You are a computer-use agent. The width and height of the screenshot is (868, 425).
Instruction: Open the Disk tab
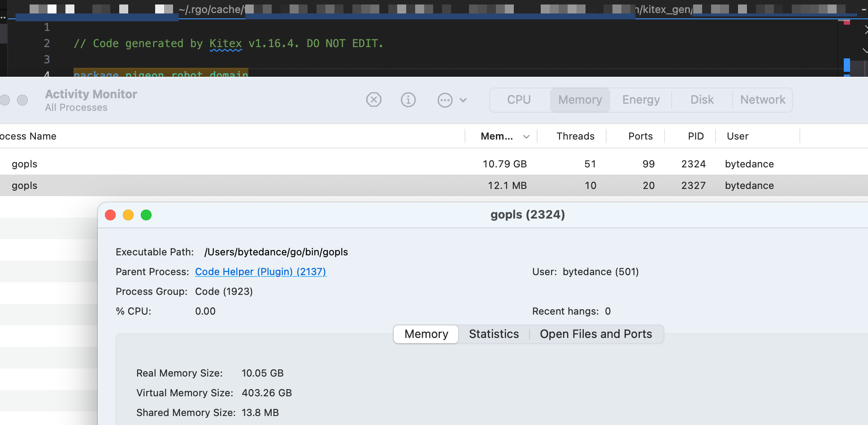click(x=702, y=100)
